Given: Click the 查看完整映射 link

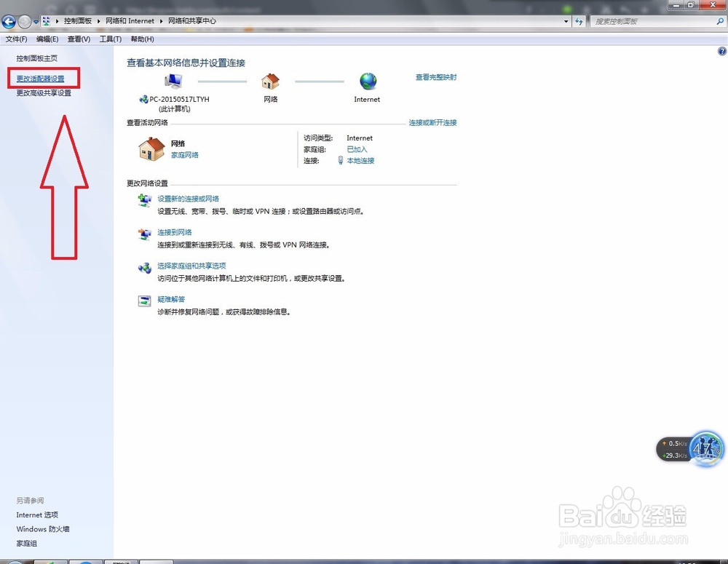Looking at the screenshot, I should click(x=435, y=76).
